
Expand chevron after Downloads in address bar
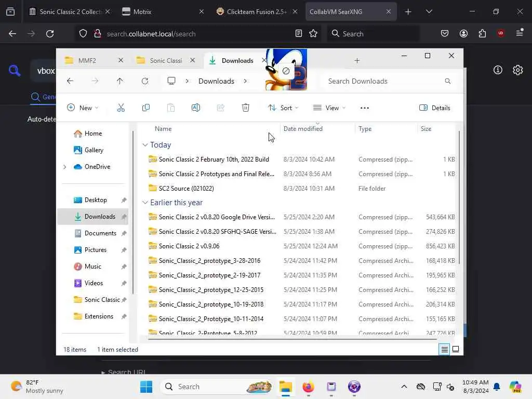pos(245,81)
